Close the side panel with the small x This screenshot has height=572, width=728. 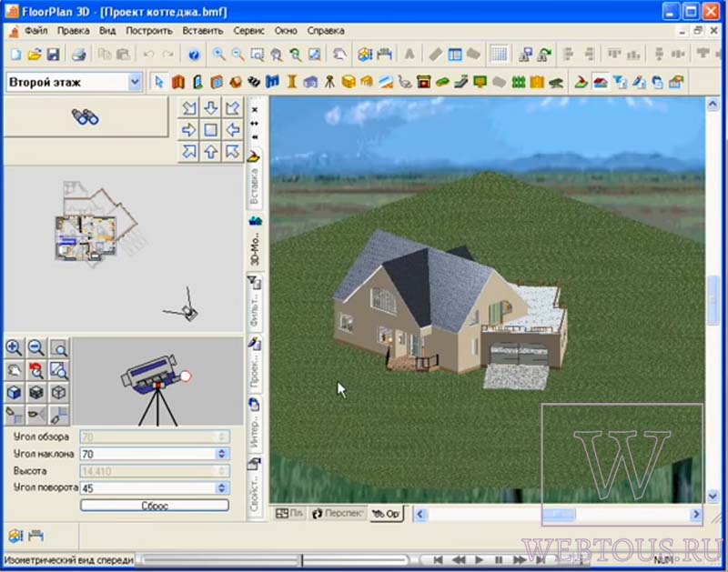tap(255, 110)
